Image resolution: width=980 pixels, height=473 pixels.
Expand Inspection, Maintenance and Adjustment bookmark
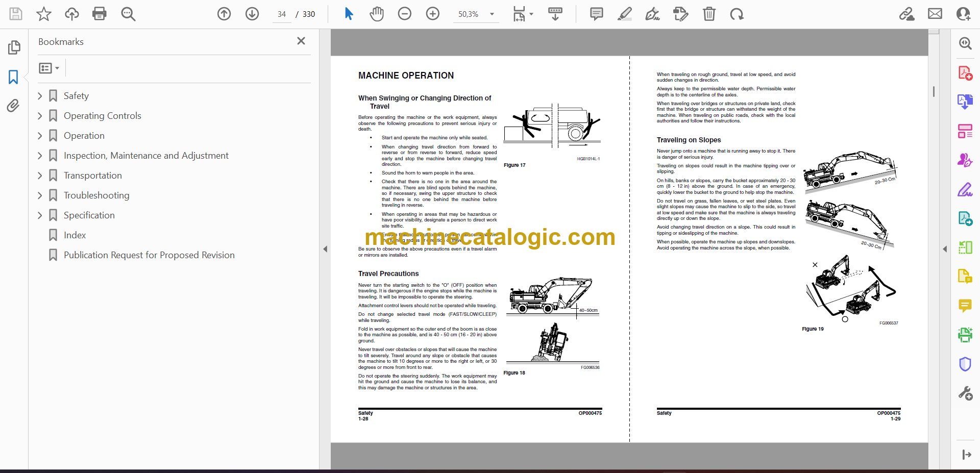[40, 156]
